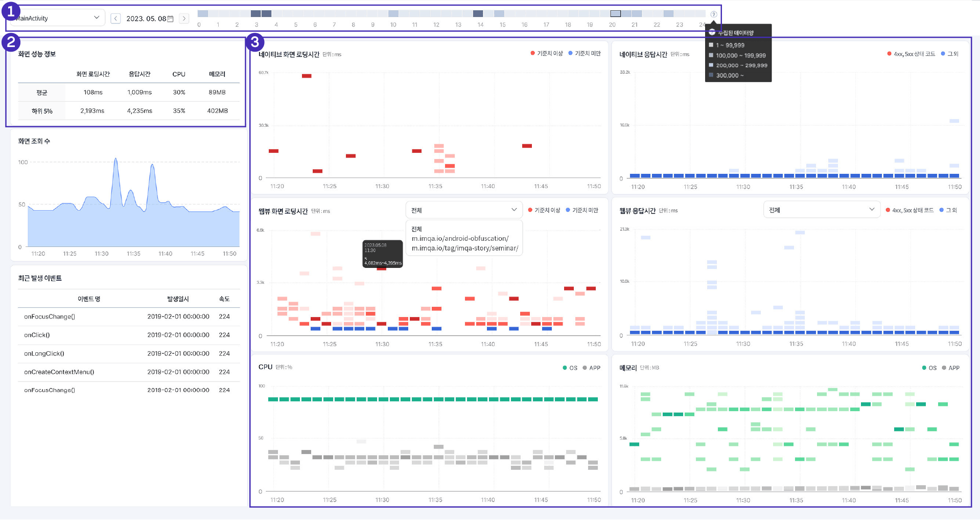This screenshot has width=980, height=520.
Task: Expand the 전체 dropdown in 웹뷰 응답시간
Action: (821, 210)
